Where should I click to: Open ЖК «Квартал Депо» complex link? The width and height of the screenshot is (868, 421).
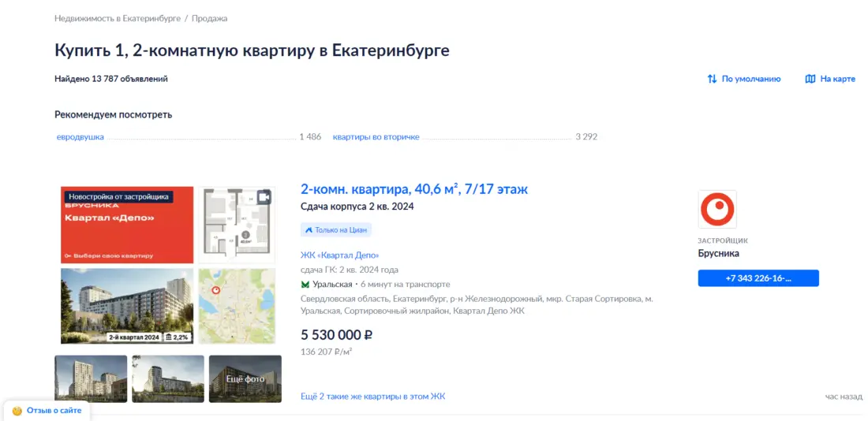[x=339, y=255]
